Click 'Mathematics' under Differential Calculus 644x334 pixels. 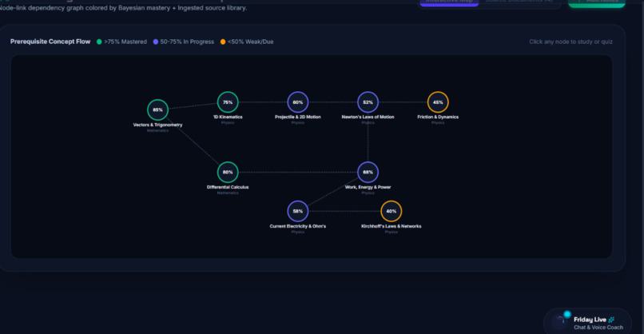[228, 193]
